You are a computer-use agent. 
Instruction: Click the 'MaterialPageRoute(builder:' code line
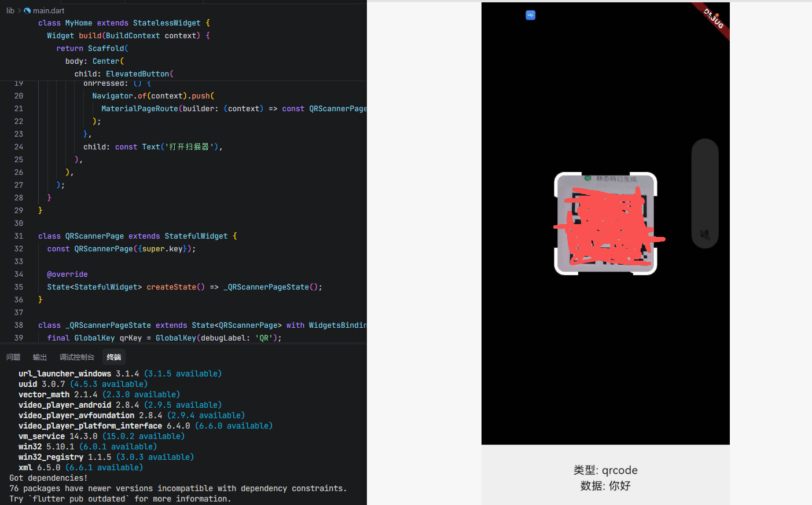pyautogui.click(x=234, y=109)
